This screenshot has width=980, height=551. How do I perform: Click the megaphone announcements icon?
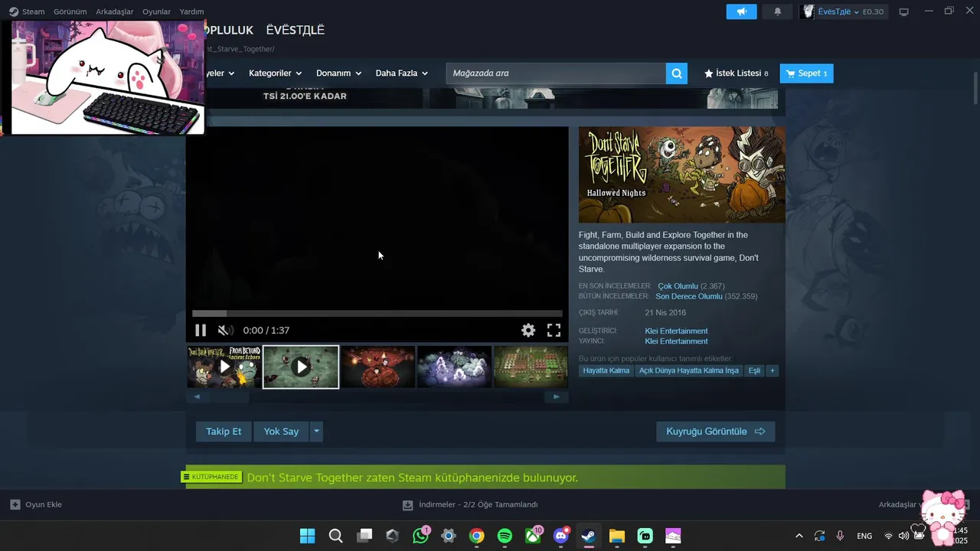pos(741,11)
